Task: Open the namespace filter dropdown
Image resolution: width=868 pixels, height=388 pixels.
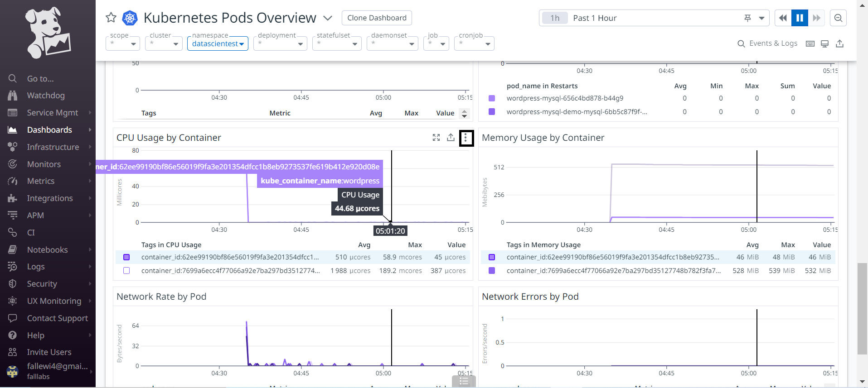Action: pyautogui.click(x=218, y=44)
